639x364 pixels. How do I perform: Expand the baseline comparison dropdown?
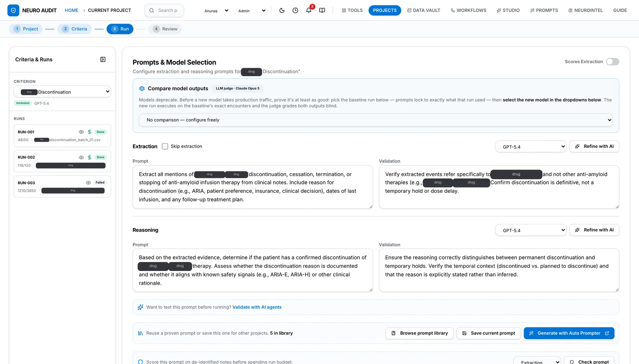click(376, 120)
